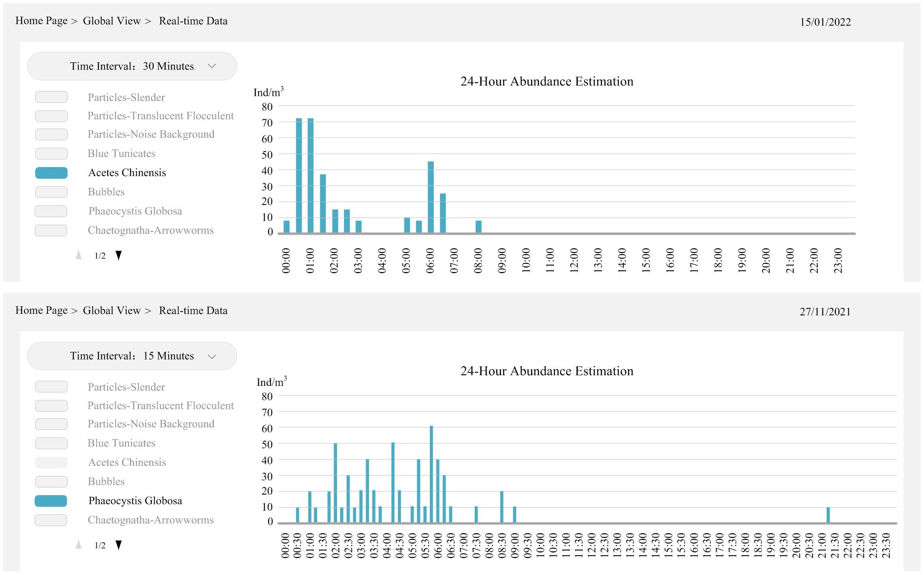
Task: Open Real-time Data breadcrumb in bottom panel
Action: click(193, 310)
